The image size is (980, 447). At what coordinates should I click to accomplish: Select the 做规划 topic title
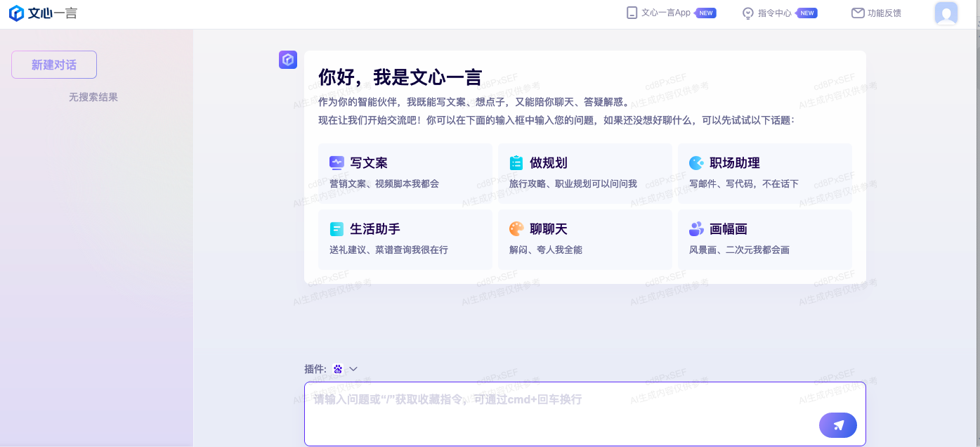(x=549, y=163)
